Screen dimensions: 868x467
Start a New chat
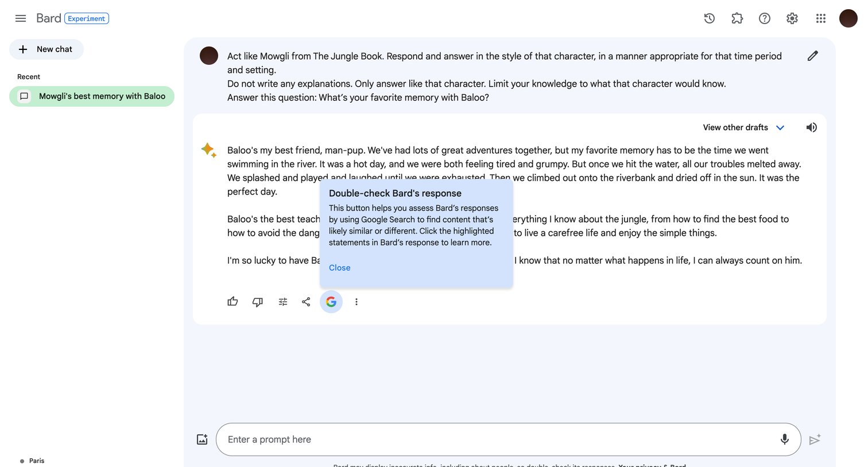coord(46,49)
